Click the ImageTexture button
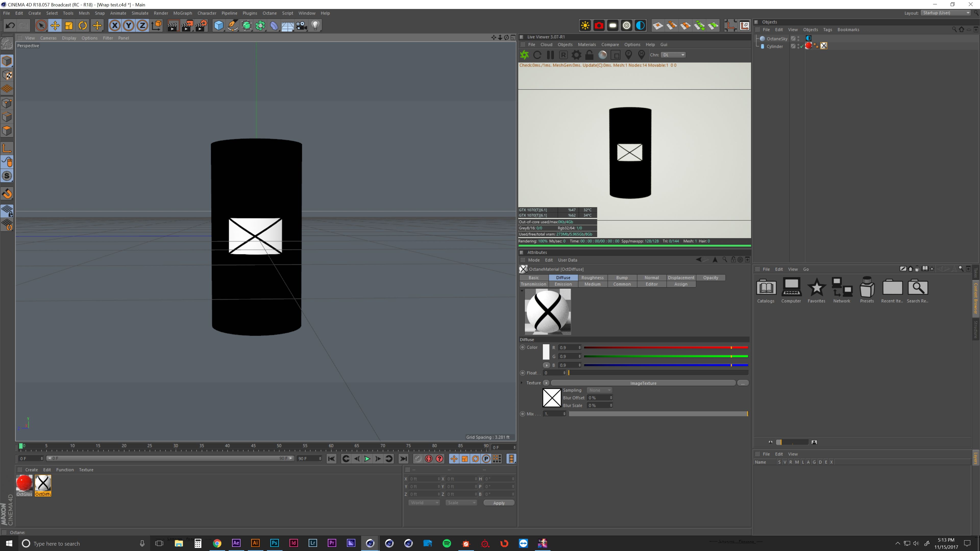Image resolution: width=980 pixels, height=551 pixels. point(643,383)
